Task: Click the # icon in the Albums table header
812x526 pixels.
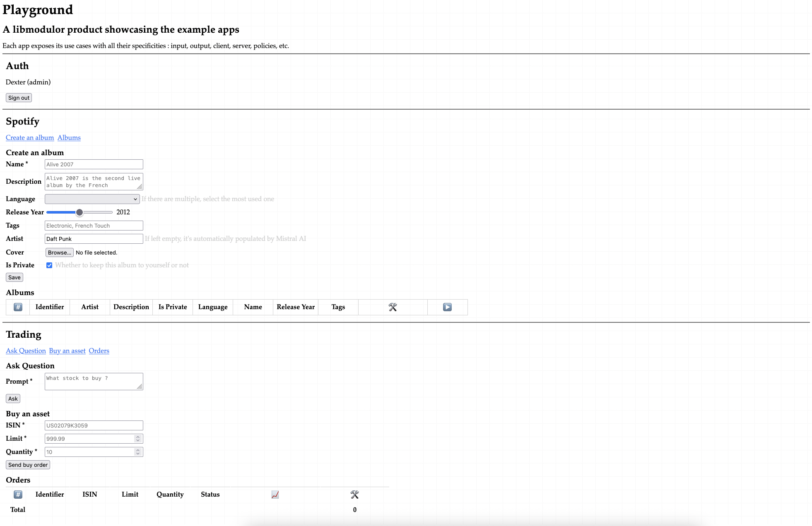Action: pos(18,307)
